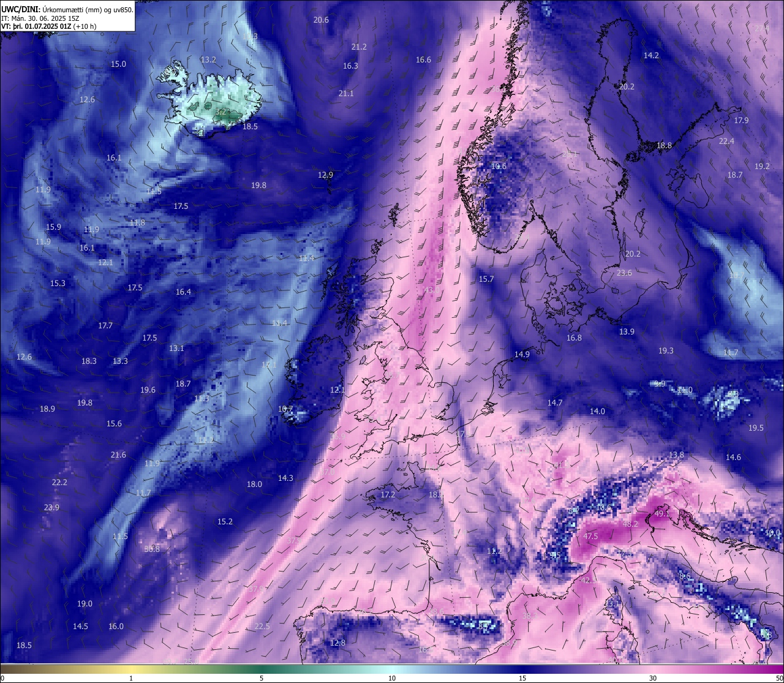Click the 19.6 map value
Screen dimensions: 784x683
(148, 390)
